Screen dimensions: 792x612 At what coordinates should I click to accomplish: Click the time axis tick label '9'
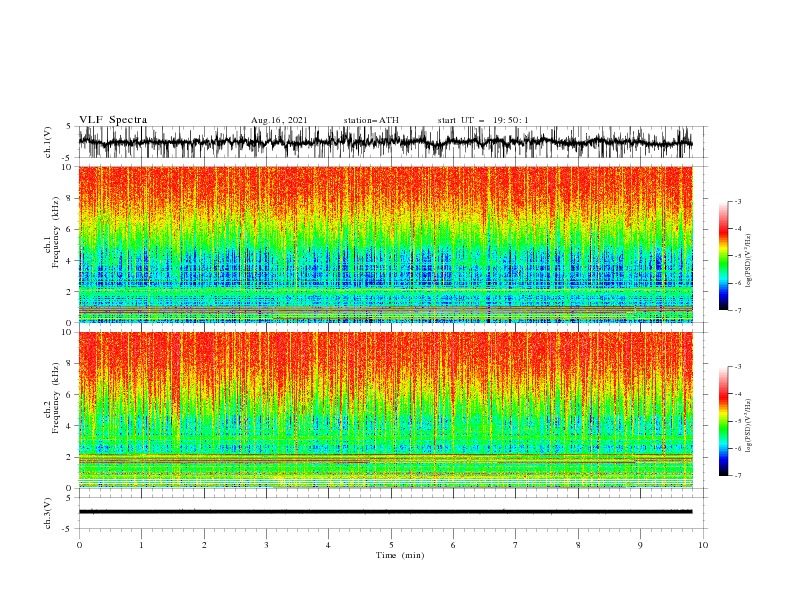pyautogui.click(x=640, y=545)
